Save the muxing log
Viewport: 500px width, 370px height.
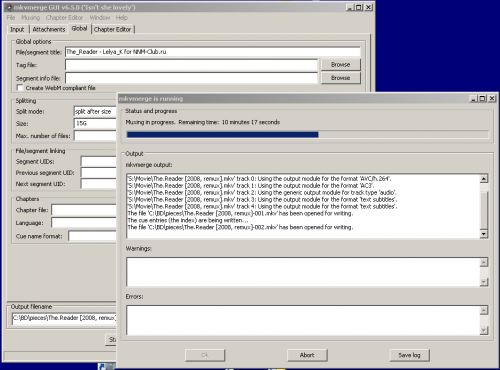coord(409,355)
